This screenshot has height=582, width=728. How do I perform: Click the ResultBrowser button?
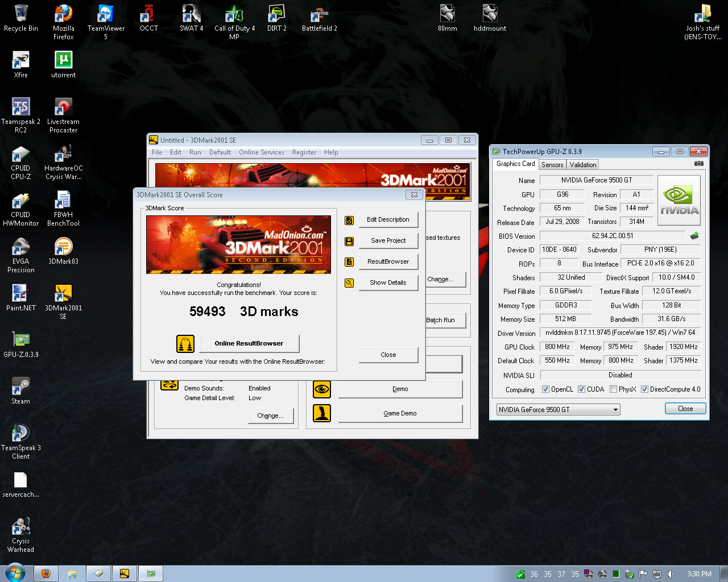388,261
